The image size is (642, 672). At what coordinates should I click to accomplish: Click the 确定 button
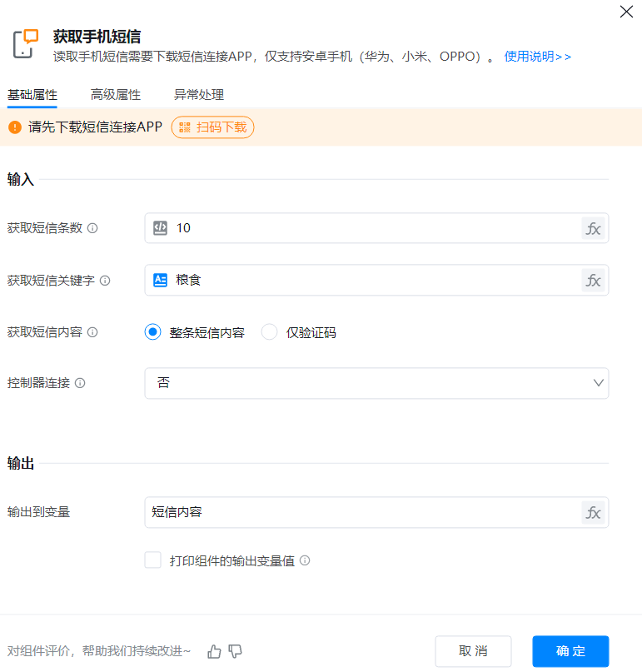click(570, 651)
